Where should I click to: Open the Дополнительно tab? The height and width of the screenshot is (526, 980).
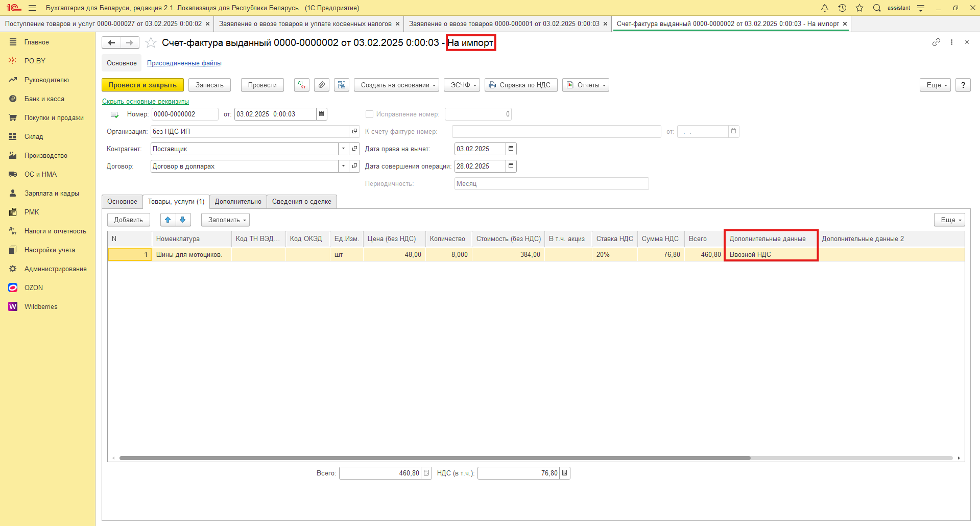[x=238, y=202]
